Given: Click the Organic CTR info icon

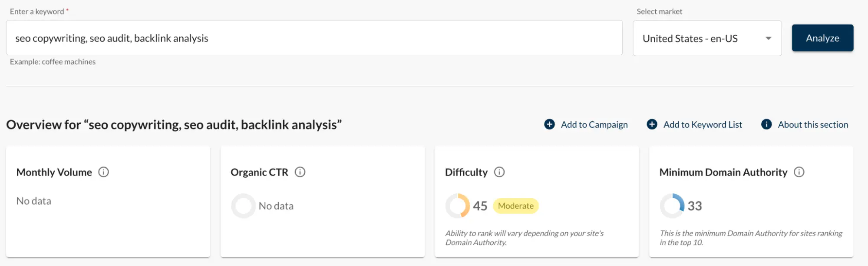Looking at the screenshot, I should [x=300, y=172].
